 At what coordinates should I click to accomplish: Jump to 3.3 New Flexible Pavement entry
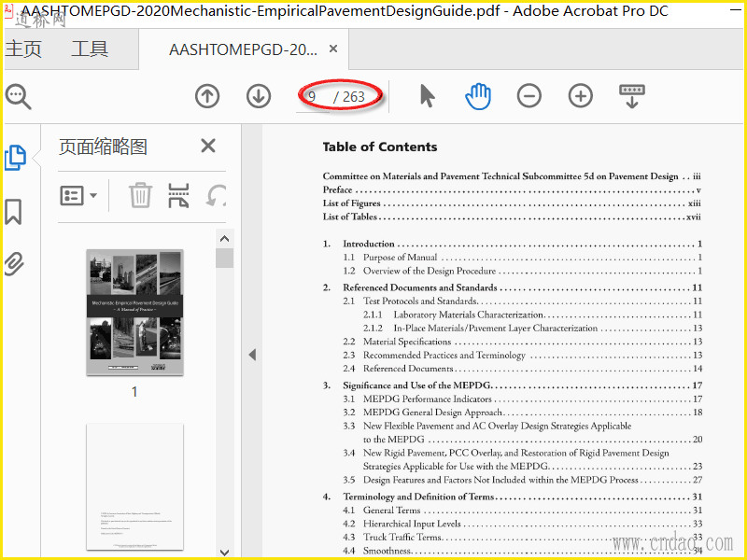pyautogui.click(x=523, y=432)
